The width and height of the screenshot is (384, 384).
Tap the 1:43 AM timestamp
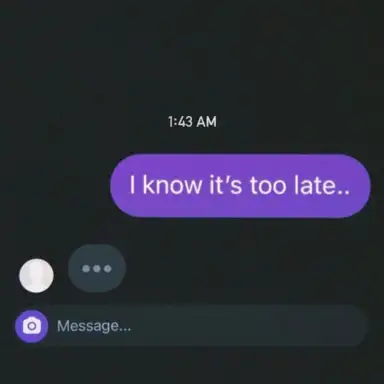[x=193, y=122]
